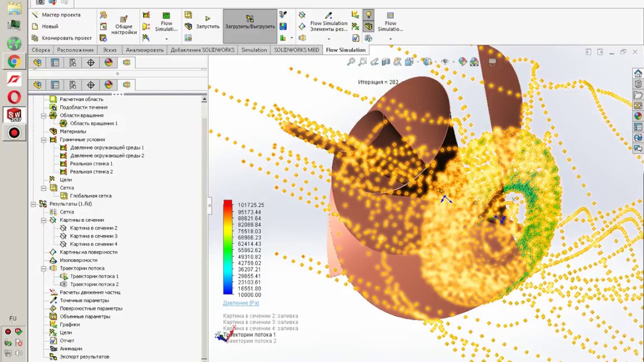Viewport: 644px width, 362px height.
Task: Toggle the lightbulb icon in the ribbon
Action: coord(368,15)
